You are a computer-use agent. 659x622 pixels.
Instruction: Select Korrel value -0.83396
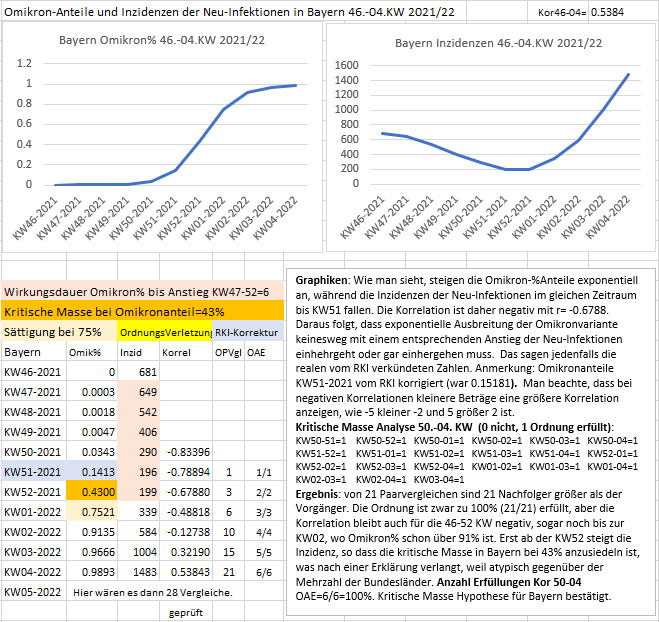point(186,452)
